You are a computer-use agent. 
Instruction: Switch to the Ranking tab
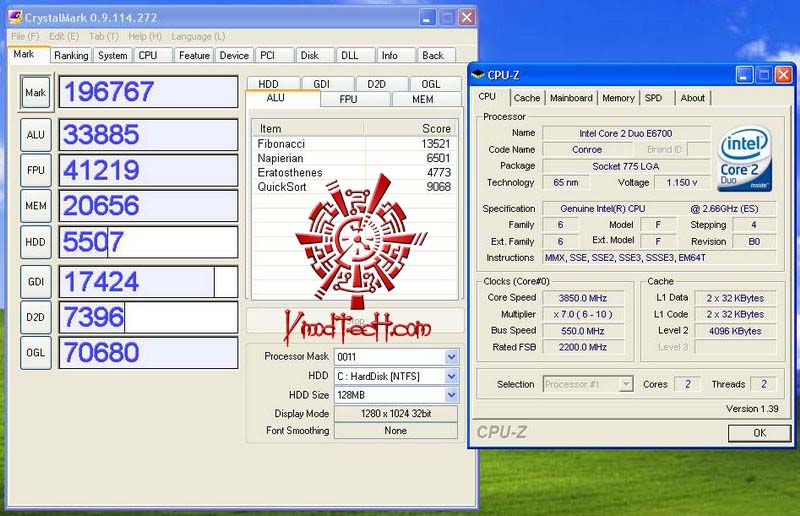(x=71, y=55)
